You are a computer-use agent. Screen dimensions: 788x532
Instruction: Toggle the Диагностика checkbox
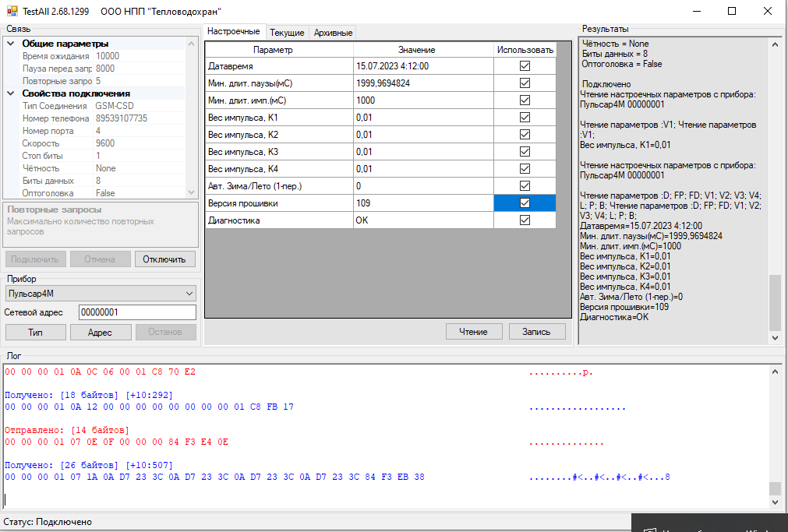click(525, 220)
